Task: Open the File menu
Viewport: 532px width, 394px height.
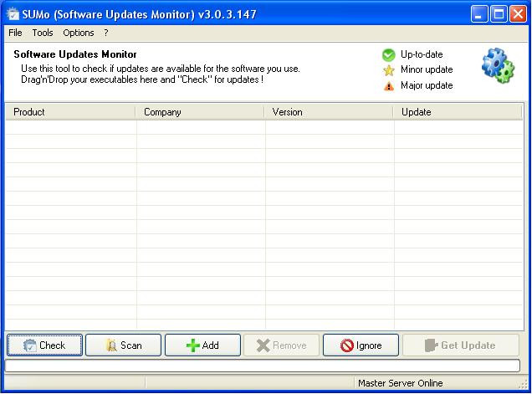Action: (15, 33)
